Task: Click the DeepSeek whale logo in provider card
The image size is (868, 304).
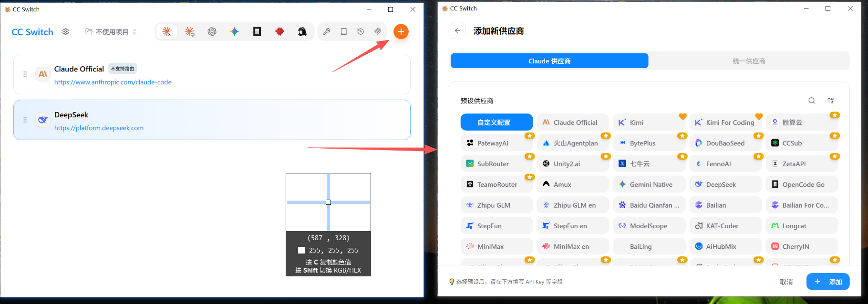Action: [43, 120]
